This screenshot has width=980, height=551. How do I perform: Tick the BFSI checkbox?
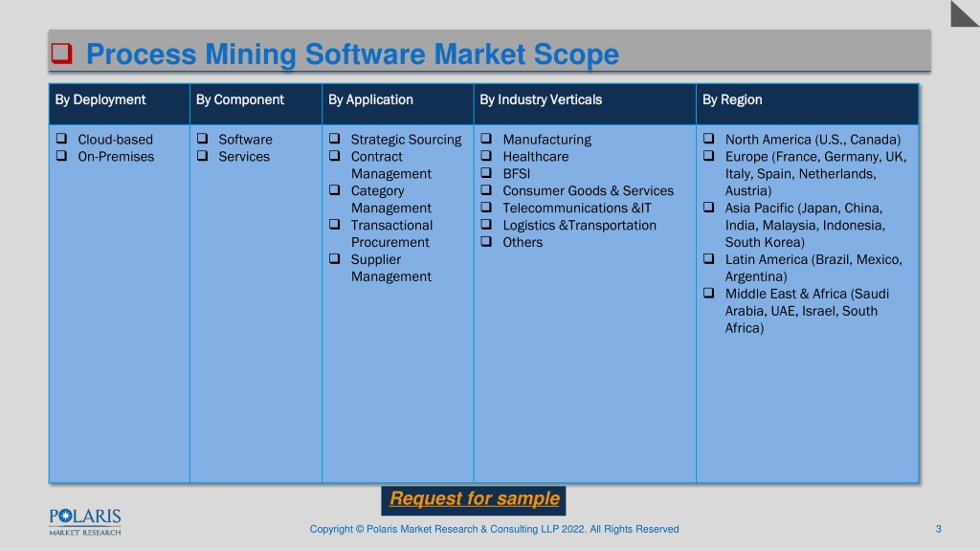pyautogui.click(x=486, y=173)
